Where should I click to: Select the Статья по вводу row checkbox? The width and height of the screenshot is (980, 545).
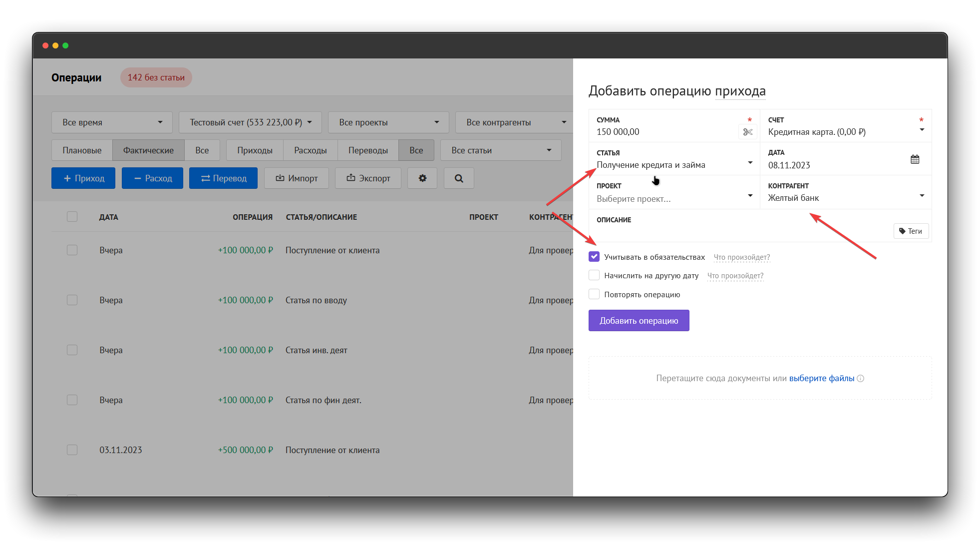[72, 300]
